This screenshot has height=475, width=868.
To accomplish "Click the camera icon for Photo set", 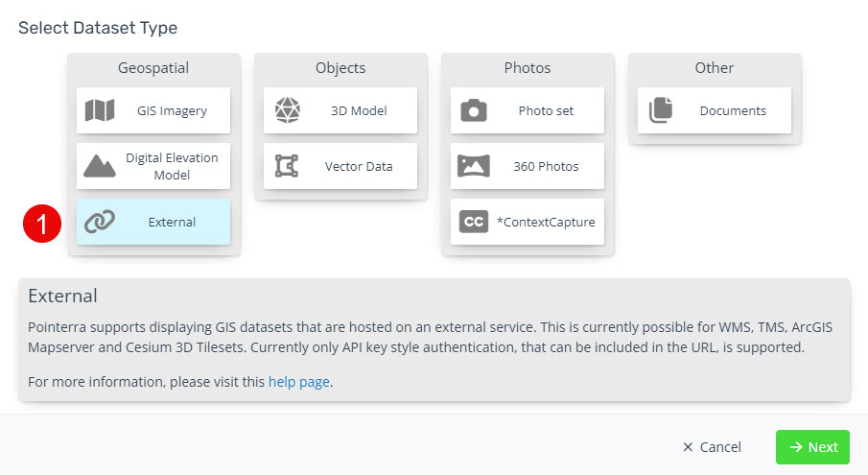I will tap(474, 110).
